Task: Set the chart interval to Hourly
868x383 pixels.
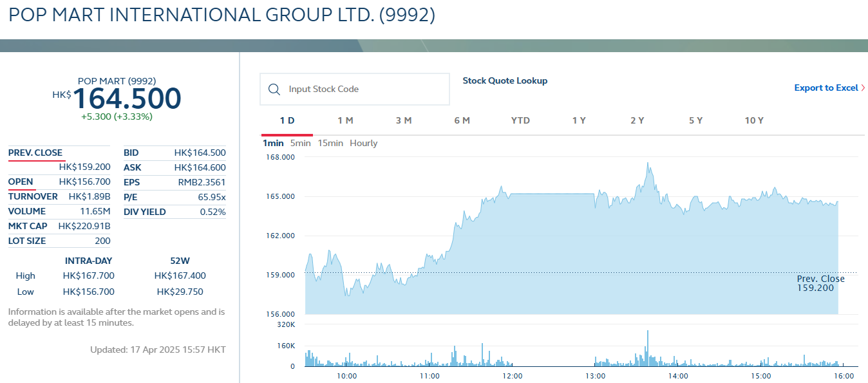Action: pyautogui.click(x=363, y=143)
